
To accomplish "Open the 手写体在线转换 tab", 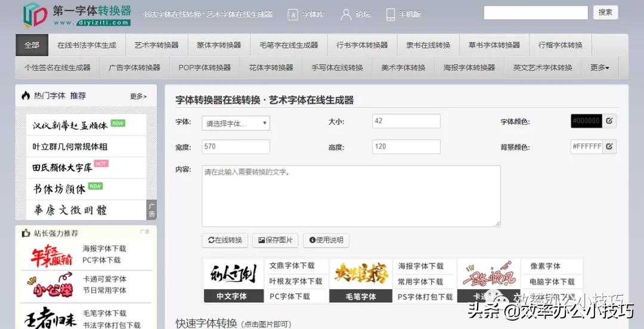I will tap(337, 68).
